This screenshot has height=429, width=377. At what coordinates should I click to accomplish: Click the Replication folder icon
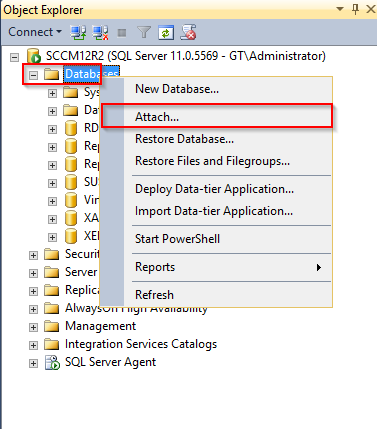click(x=52, y=291)
